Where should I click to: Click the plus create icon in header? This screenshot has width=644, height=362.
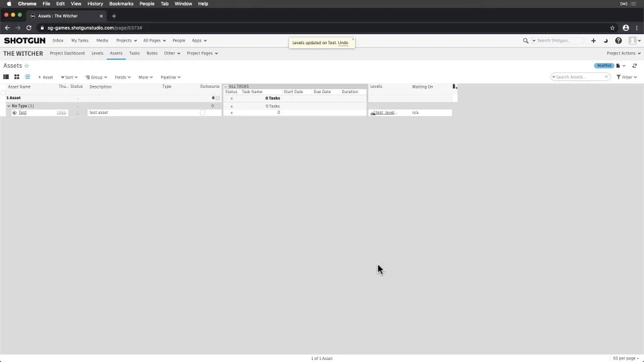(x=594, y=41)
